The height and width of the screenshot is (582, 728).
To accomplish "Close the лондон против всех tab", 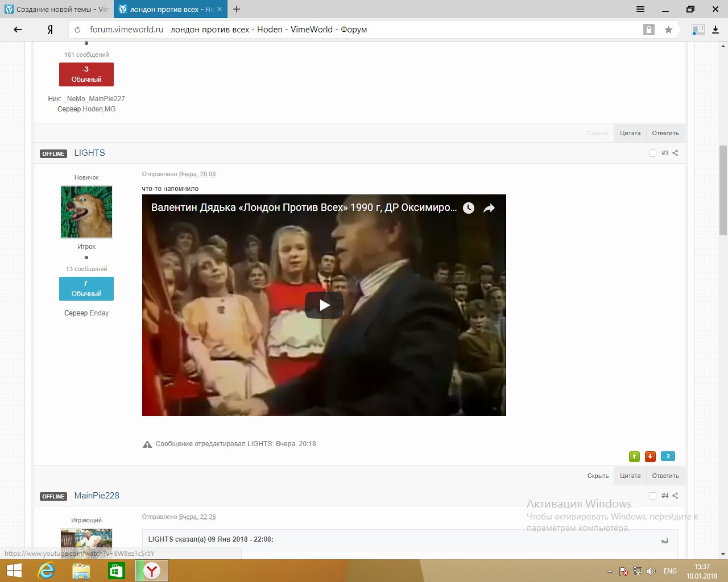I will coord(220,9).
